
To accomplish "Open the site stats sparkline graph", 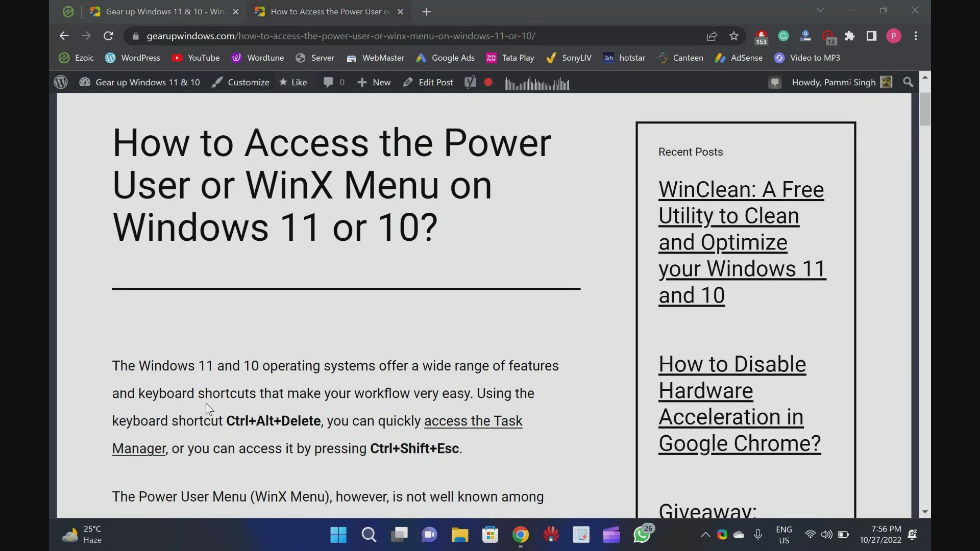I will coord(537,83).
